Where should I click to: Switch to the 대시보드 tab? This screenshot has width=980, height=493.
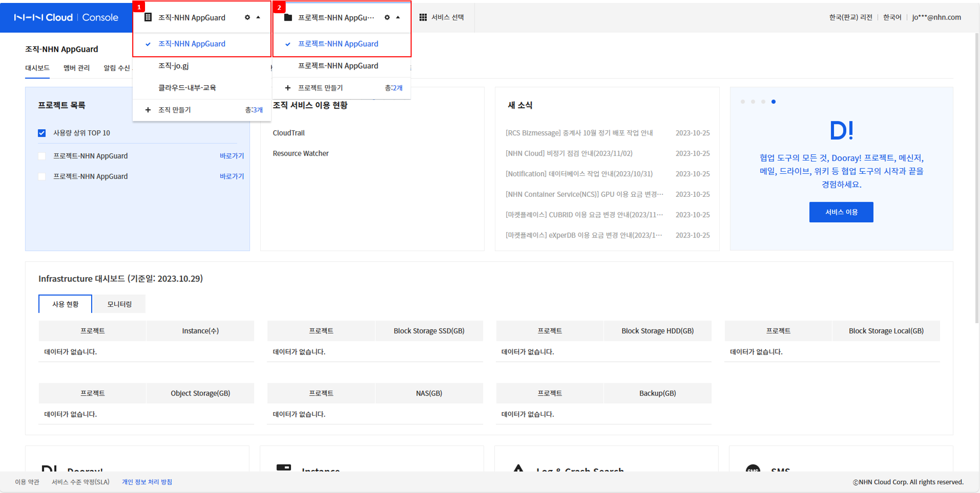click(x=37, y=68)
